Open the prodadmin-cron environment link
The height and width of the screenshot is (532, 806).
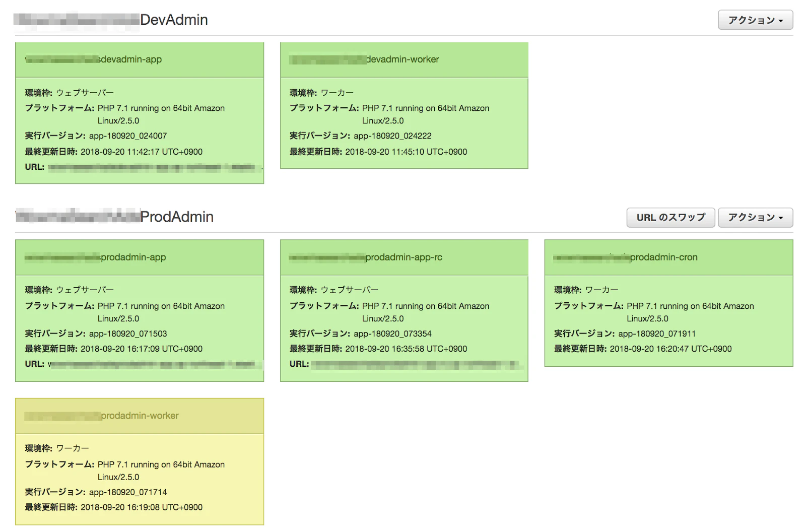626,257
